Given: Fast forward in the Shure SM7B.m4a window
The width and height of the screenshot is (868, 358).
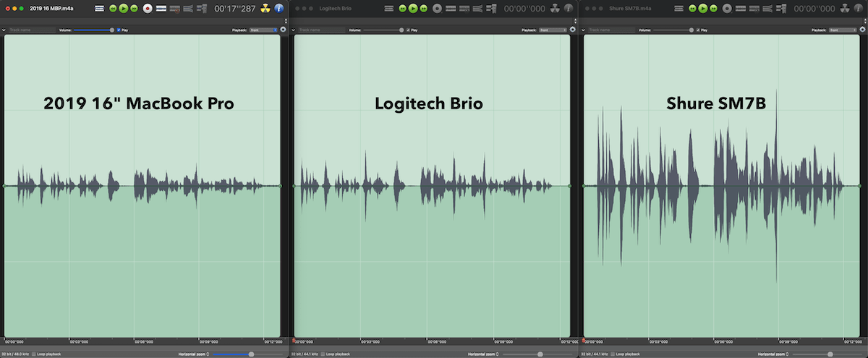Looking at the screenshot, I should tap(713, 9).
